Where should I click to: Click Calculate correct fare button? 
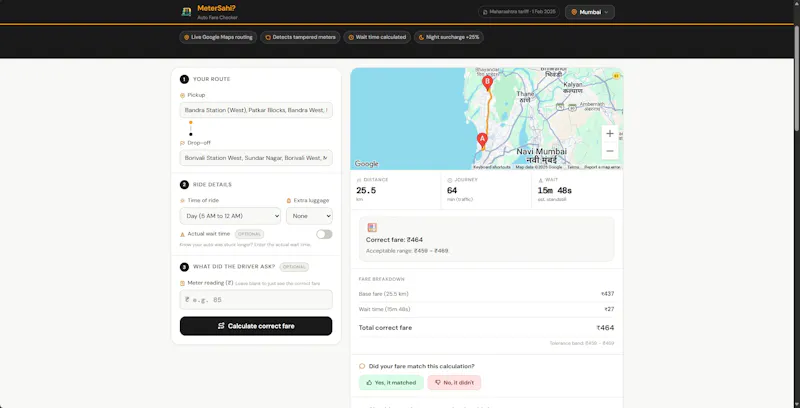point(256,326)
